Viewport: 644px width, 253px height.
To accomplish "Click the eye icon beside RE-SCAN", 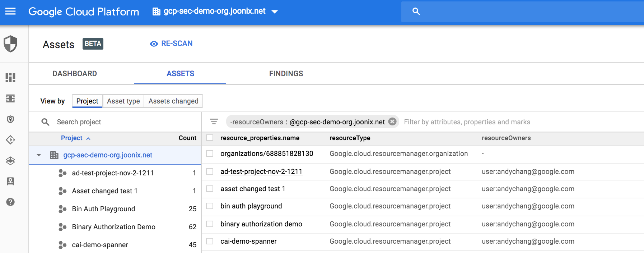I will (154, 44).
